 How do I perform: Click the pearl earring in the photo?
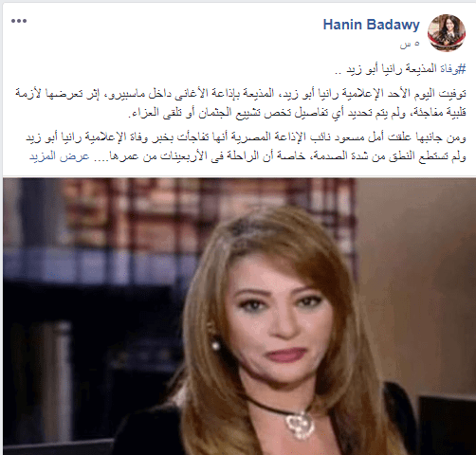(216, 345)
